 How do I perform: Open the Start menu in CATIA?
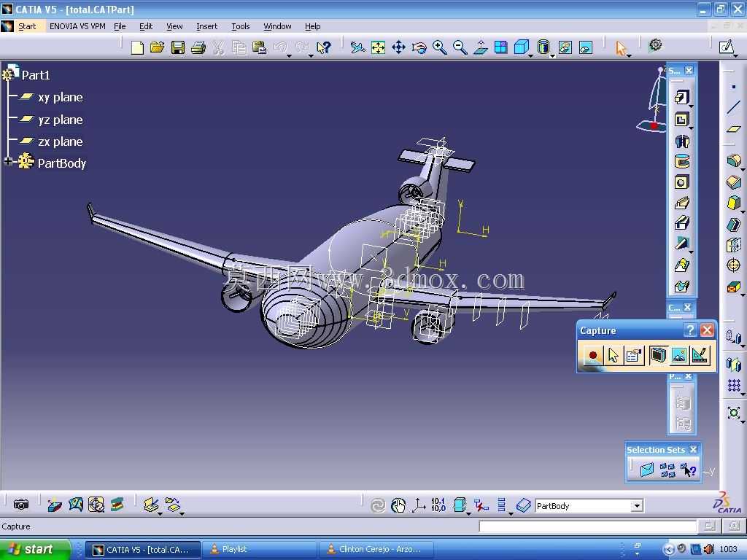tap(27, 26)
